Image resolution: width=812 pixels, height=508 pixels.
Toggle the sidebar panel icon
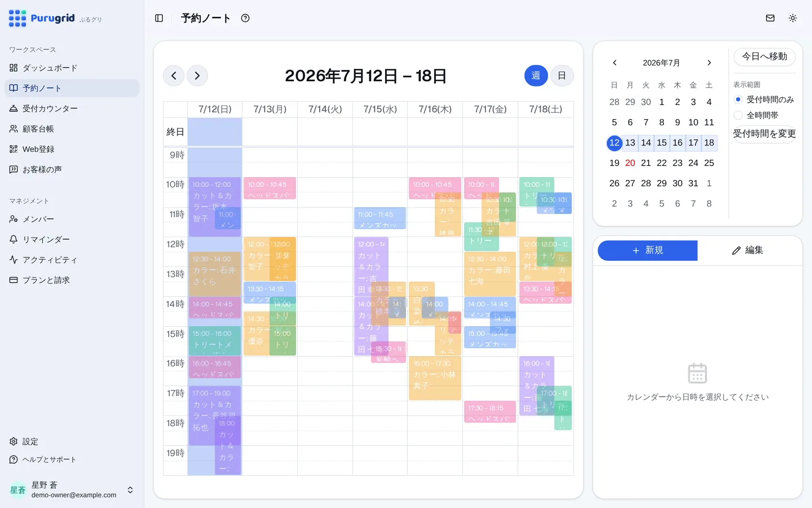click(159, 18)
